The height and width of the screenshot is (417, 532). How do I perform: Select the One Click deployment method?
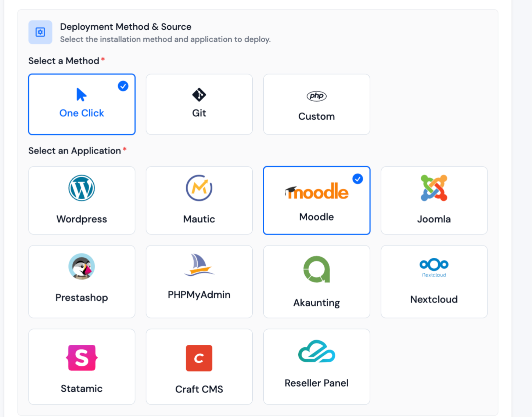point(82,104)
